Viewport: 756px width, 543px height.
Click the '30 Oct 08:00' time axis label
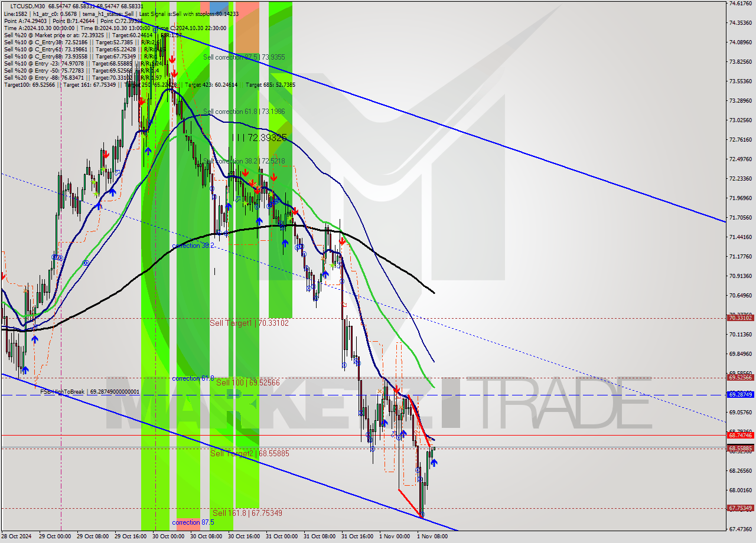[206, 537]
